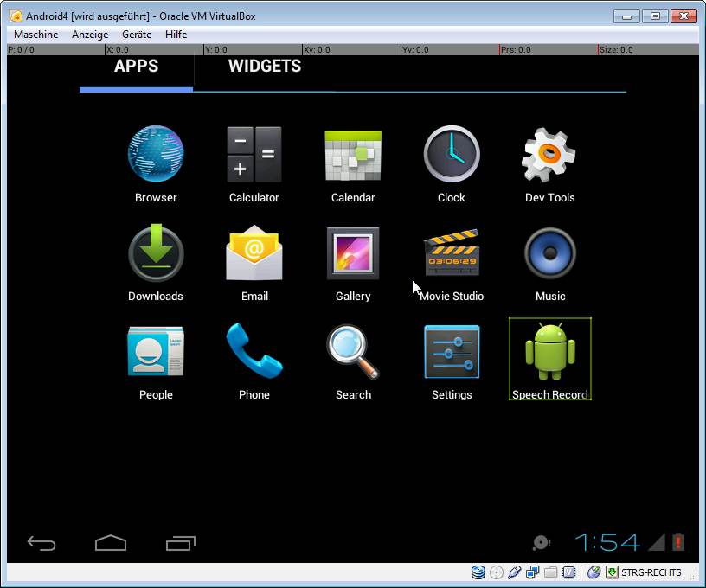Launch Dev Tools gear icon

(549, 154)
